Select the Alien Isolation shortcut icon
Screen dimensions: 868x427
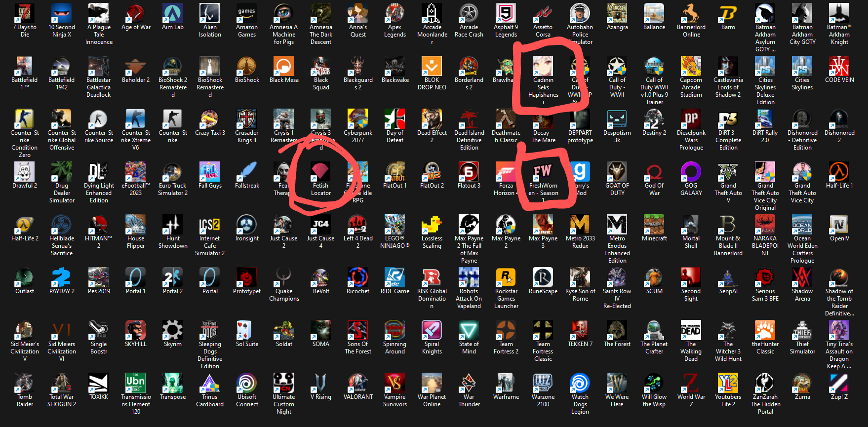click(x=210, y=13)
